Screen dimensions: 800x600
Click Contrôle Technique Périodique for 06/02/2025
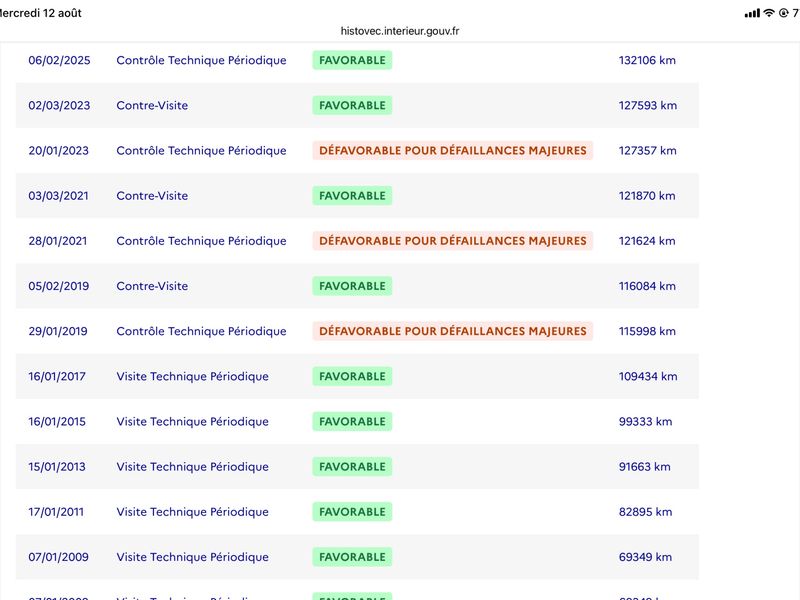[201, 60]
